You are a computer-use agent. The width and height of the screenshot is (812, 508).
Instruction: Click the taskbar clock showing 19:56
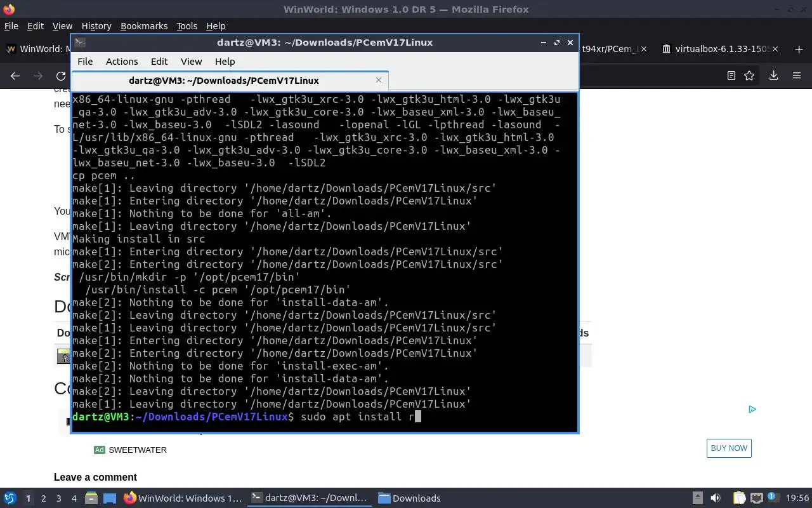797,498
